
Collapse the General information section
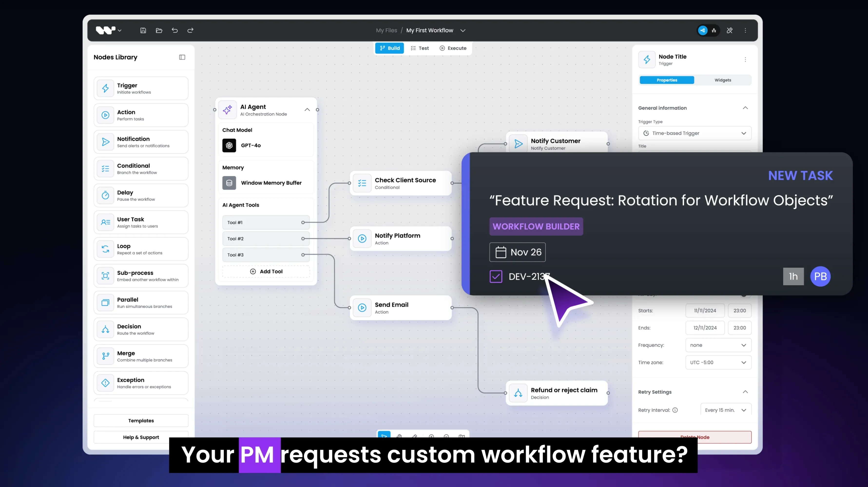click(745, 108)
